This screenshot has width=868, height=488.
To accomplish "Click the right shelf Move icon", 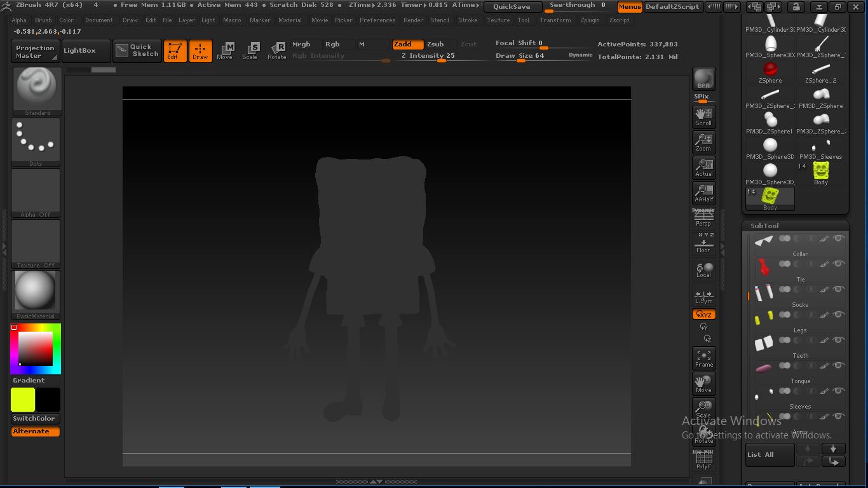I will pos(703,384).
